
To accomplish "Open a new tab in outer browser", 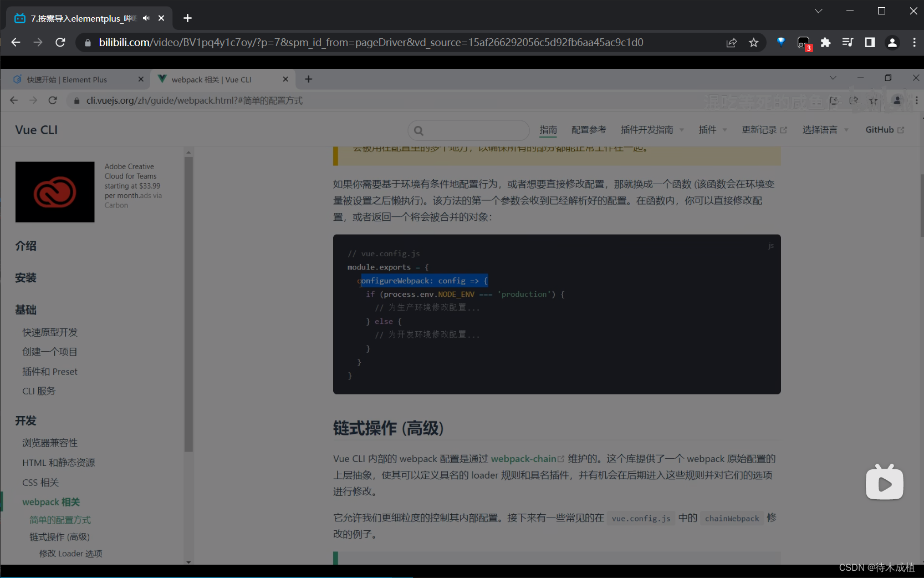I will [x=187, y=18].
